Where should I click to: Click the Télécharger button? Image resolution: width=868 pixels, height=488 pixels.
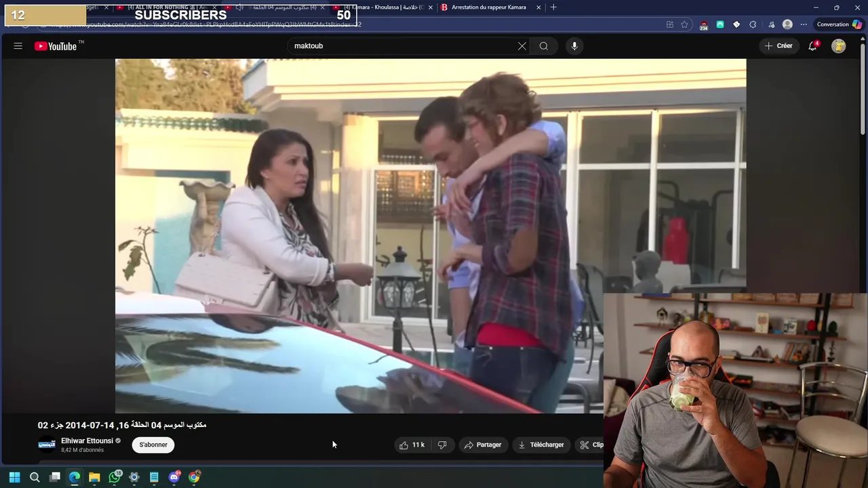click(541, 445)
